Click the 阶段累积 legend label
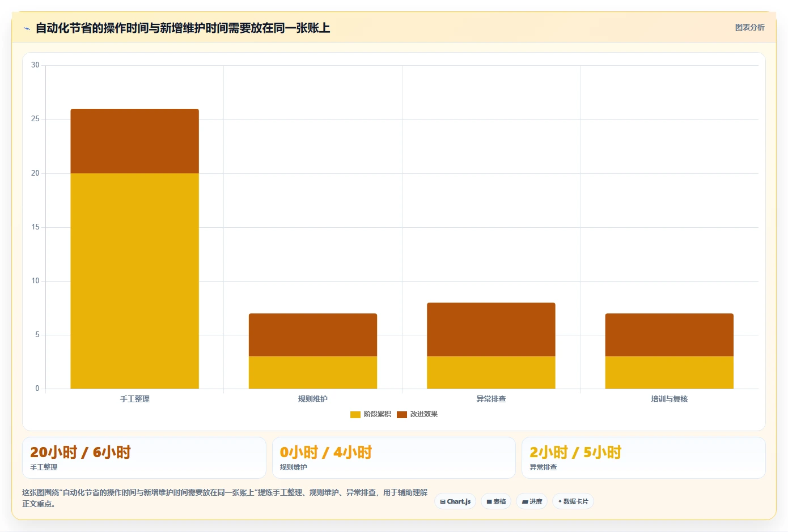The height and width of the screenshot is (532, 788). coord(378,414)
